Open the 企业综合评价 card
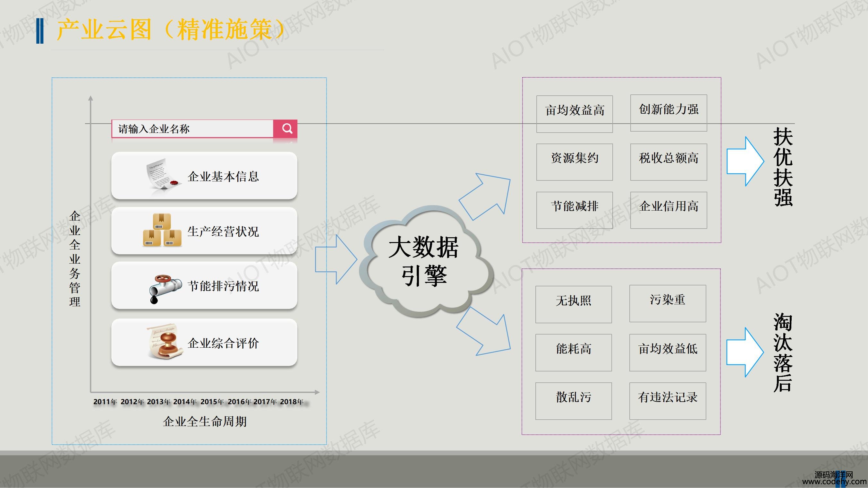This screenshot has height=488, width=868. point(204,342)
